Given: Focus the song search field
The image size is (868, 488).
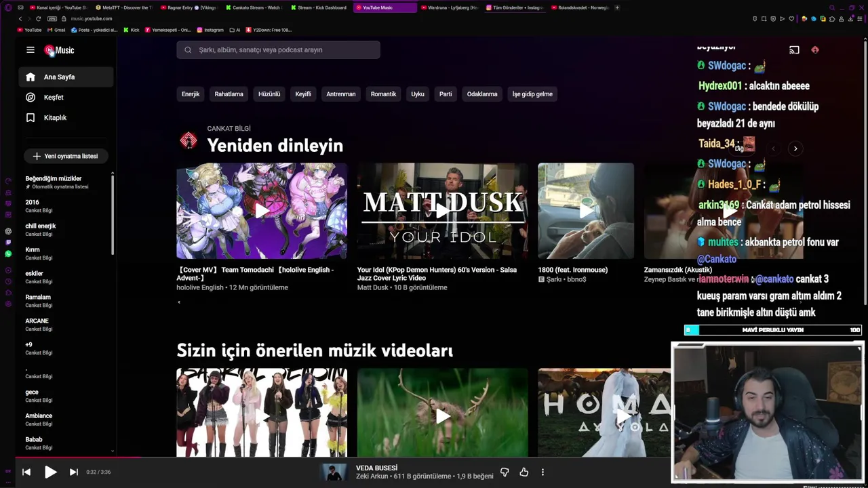Looking at the screenshot, I should click(278, 49).
